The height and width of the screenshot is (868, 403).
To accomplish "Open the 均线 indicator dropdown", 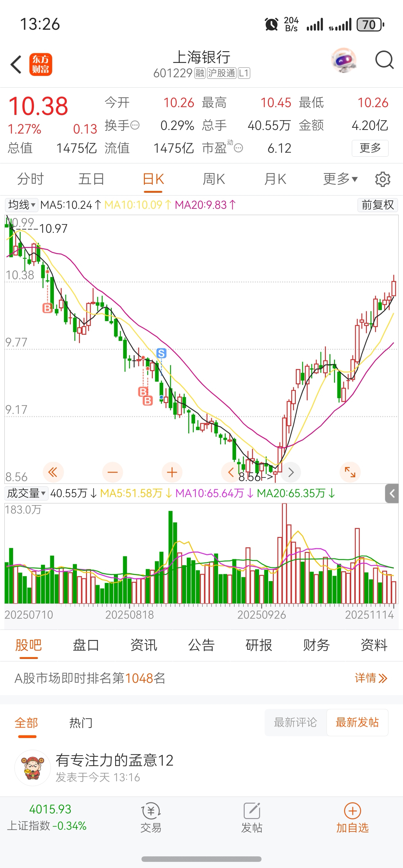I will pyautogui.click(x=21, y=205).
